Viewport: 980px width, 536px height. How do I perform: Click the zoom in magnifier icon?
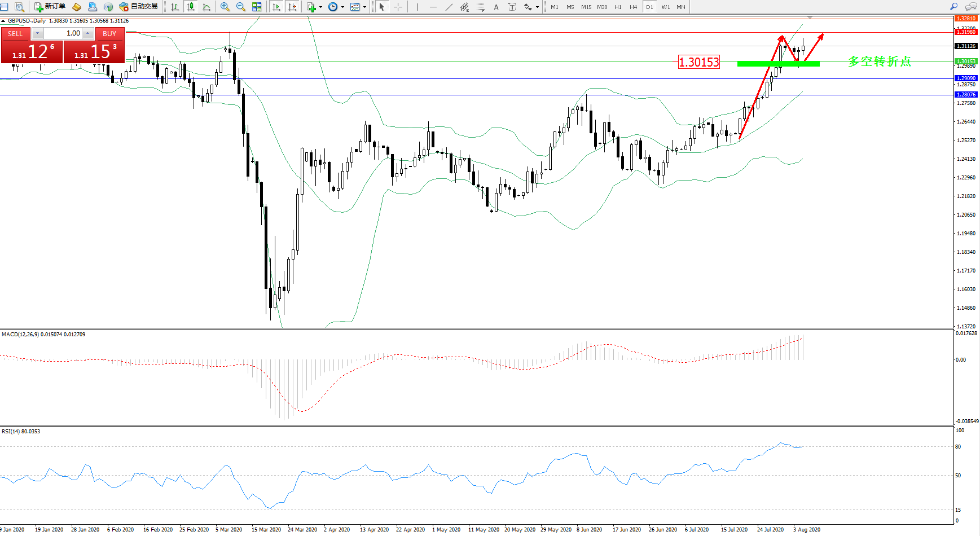click(x=225, y=7)
